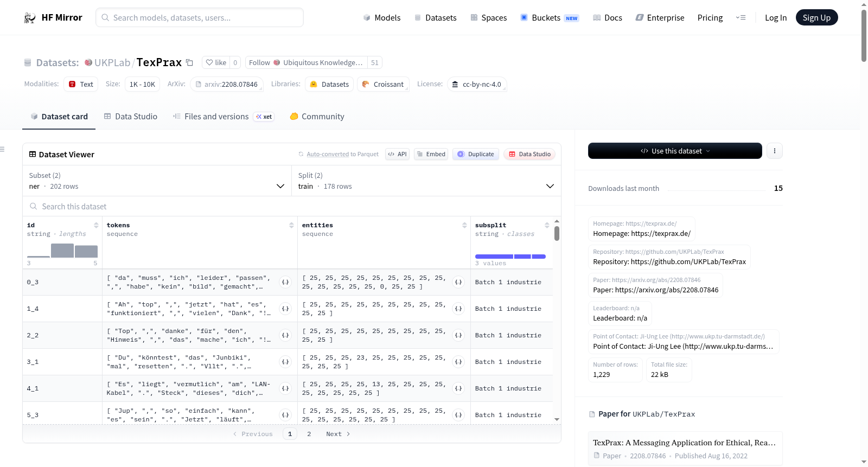Sort by the entities column

click(x=464, y=225)
